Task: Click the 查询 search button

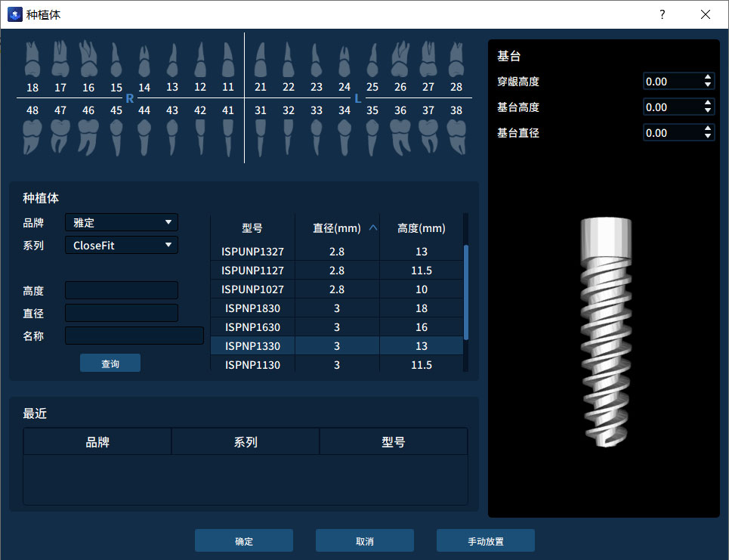Action: tap(110, 364)
